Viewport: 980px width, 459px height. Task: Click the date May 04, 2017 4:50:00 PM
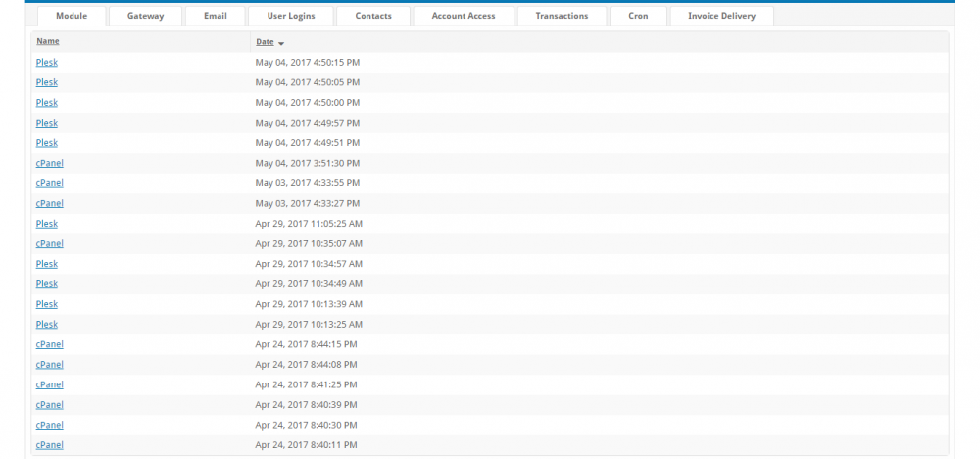click(308, 103)
